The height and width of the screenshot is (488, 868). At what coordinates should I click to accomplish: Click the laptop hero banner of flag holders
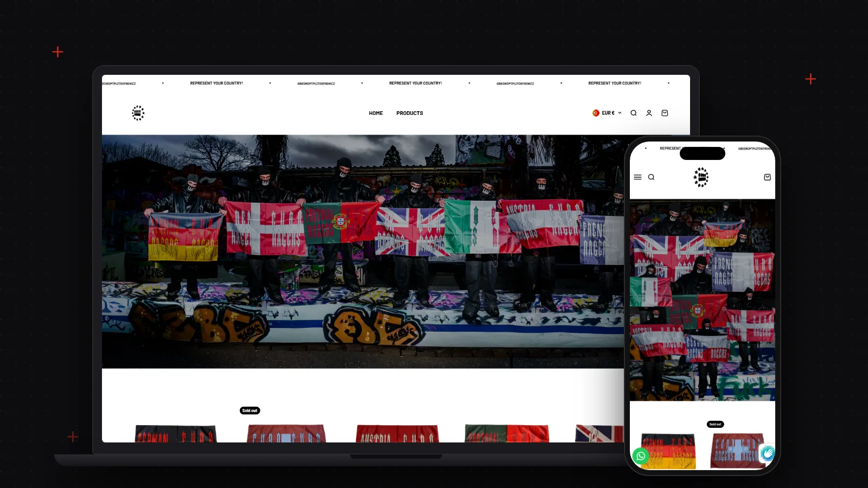[363, 252]
